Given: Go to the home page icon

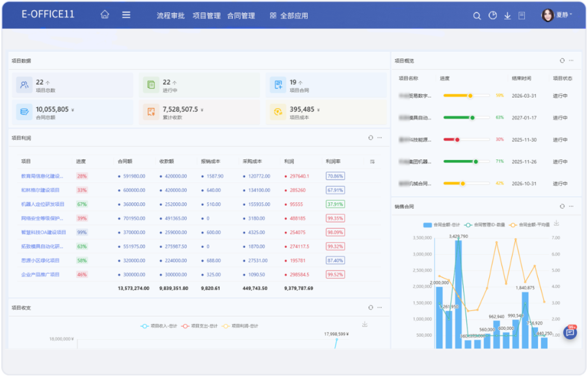Looking at the screenshot, I should click(105, 15).
